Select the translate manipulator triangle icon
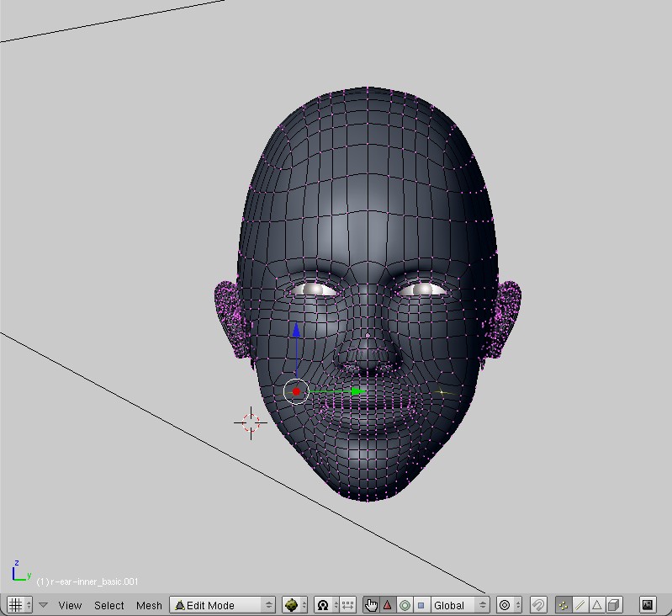The height and width of the screenshot is (616, 672). coord(388,605)
